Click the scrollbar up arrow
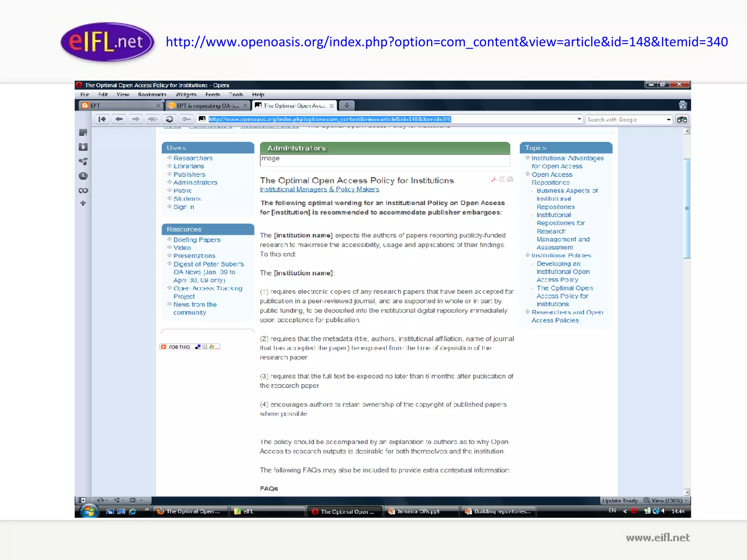 (x=687, y=131)
